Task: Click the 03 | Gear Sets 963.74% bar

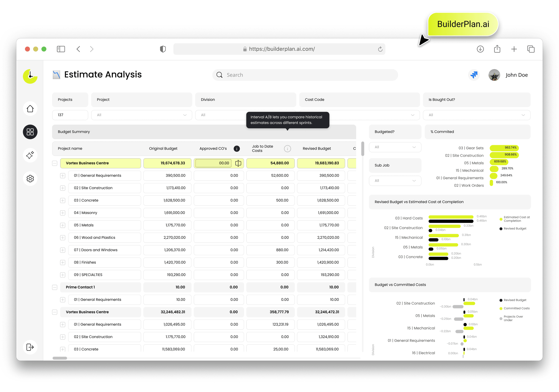Action: (504, 148)
